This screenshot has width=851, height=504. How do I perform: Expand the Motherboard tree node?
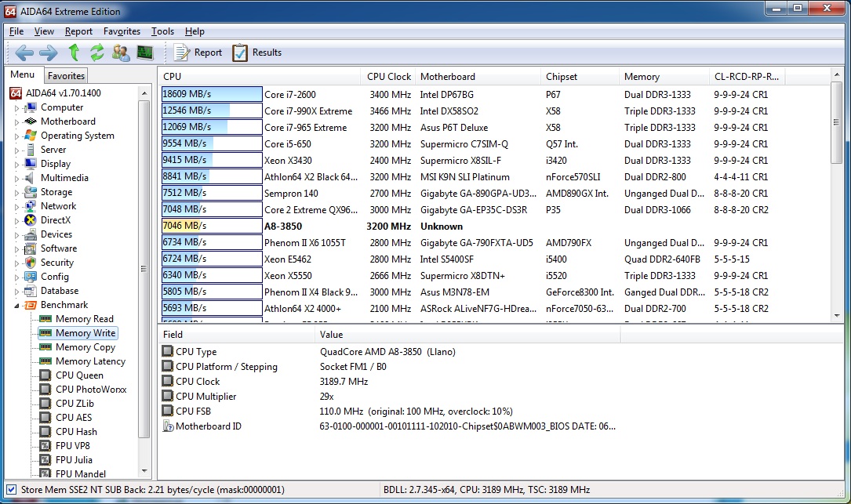click(x=16, y=122)
